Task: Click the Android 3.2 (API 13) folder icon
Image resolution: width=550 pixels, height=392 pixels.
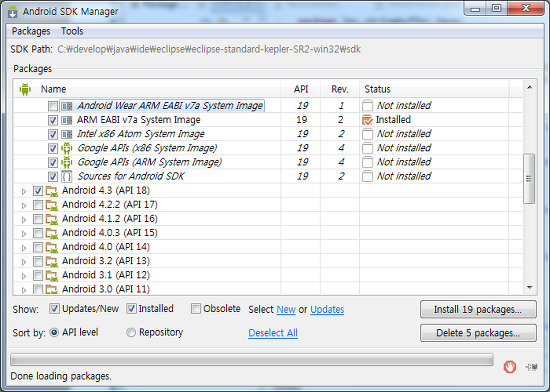Action: [x=52, y=262]
